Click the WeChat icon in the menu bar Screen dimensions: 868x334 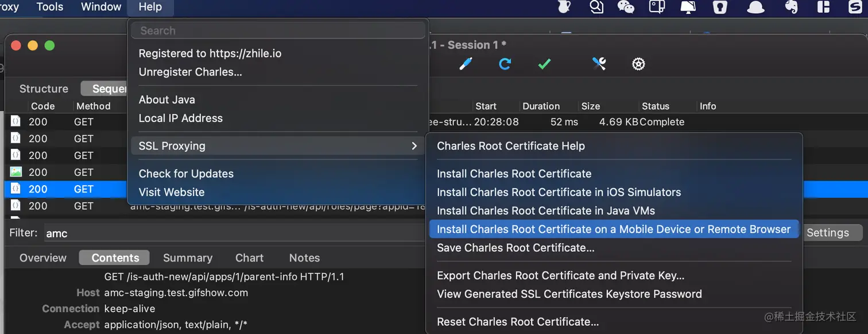point(626,7)
